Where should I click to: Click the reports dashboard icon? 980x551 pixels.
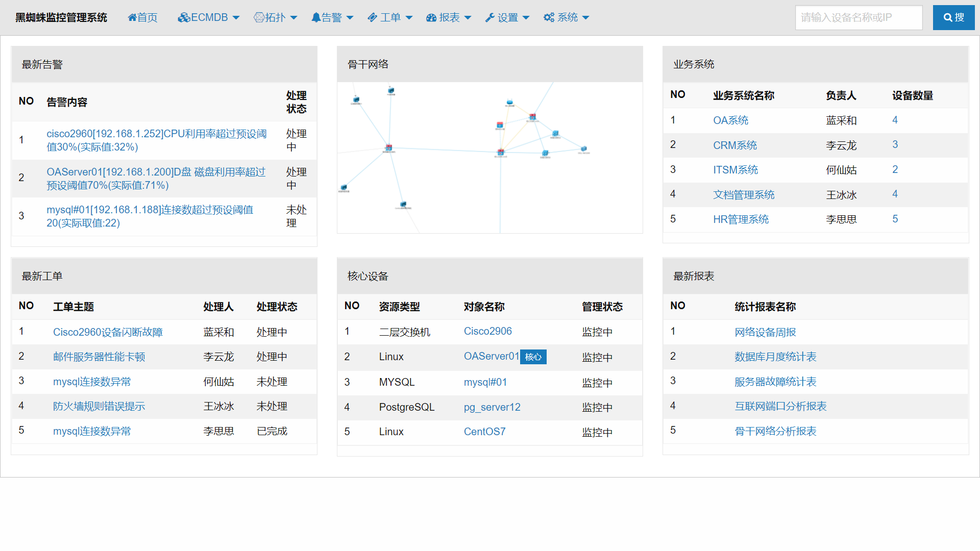pos(431,17)
